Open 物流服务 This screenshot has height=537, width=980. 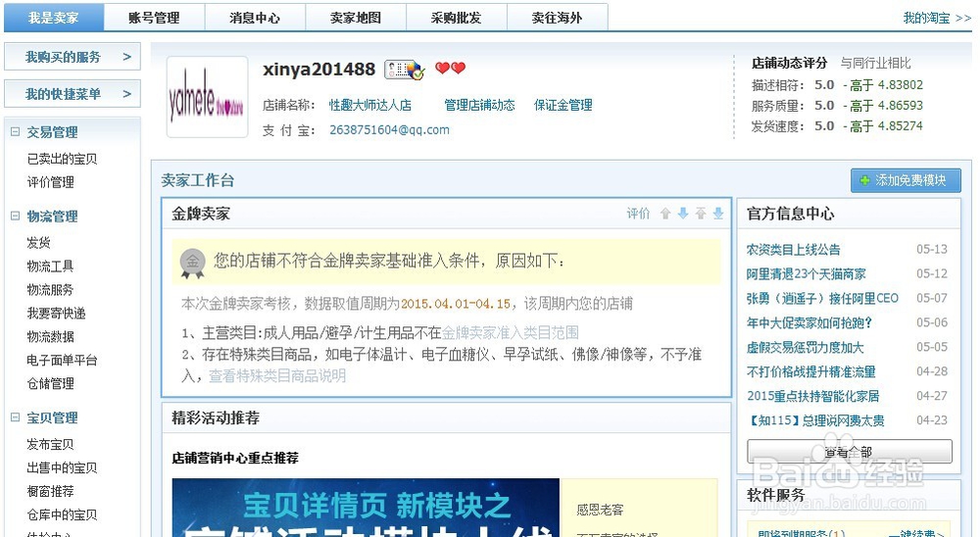[50, 289]
